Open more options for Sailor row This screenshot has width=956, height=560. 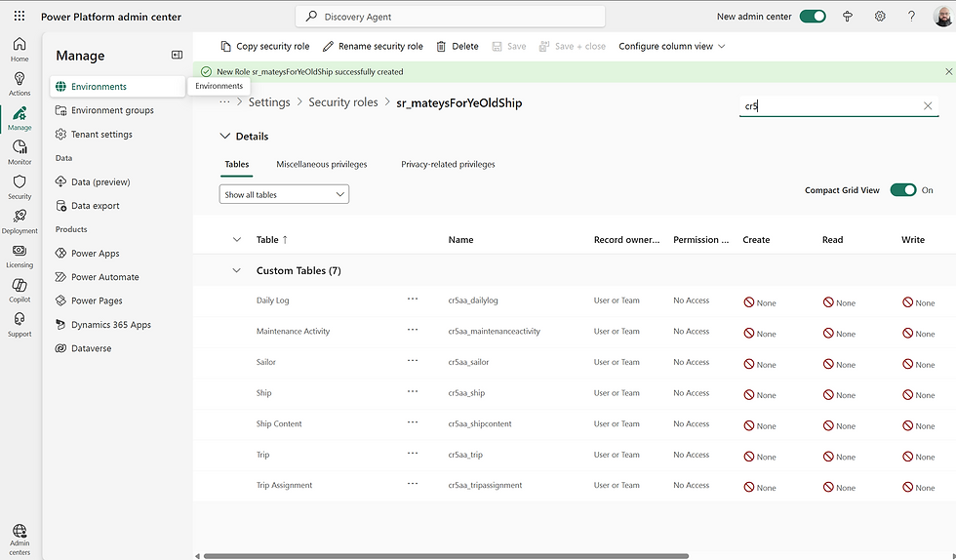point(413,361)
